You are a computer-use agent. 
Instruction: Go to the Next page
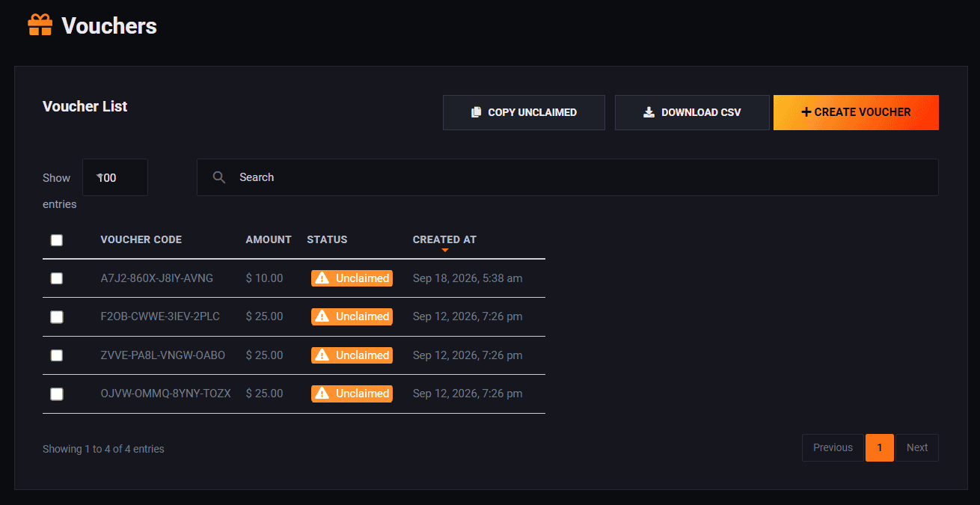coord(917,447)
